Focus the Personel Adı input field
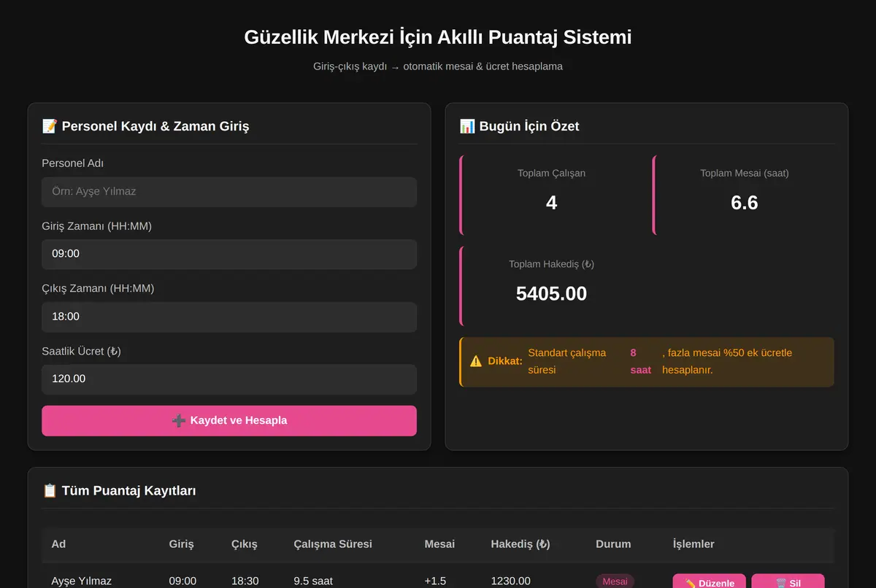 point(229,192)
